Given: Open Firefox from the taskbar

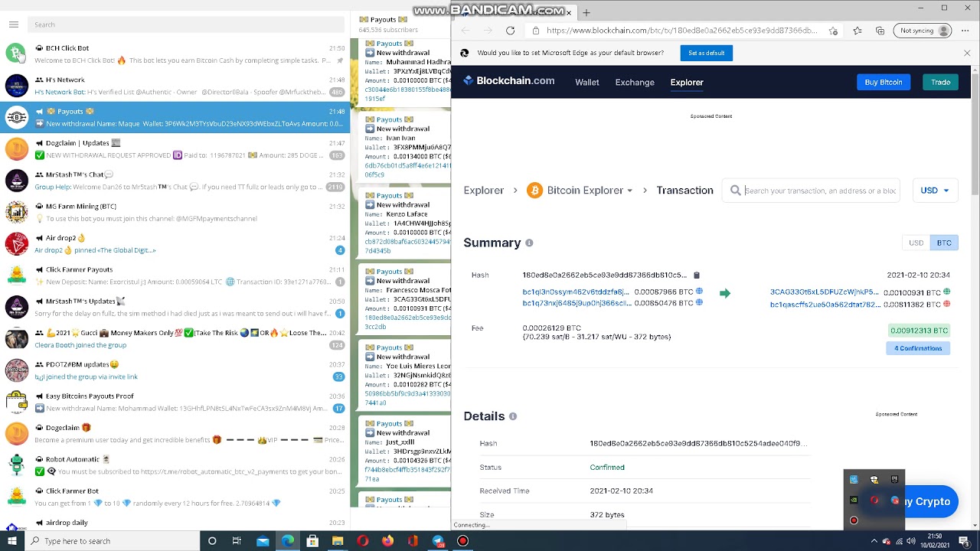Looking at the screenshot, I should pyautogui.click(x=387, y=541).
